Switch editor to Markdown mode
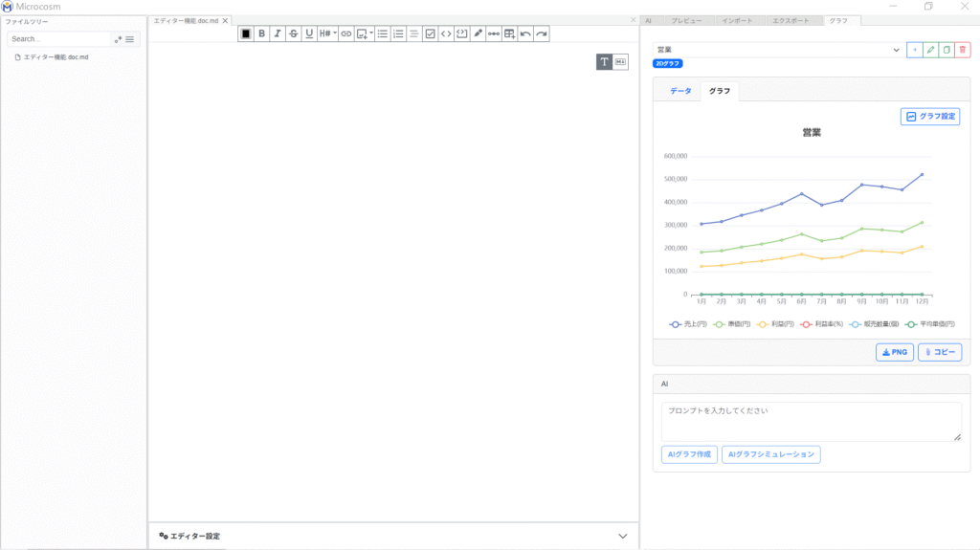 click(x=620, y=62)
